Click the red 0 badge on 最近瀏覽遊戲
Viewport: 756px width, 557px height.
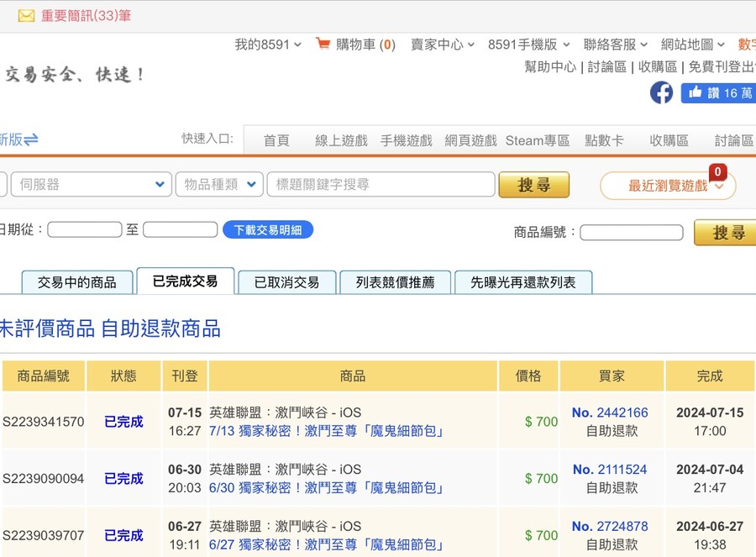pyautogui.click(x=717, y=171)
